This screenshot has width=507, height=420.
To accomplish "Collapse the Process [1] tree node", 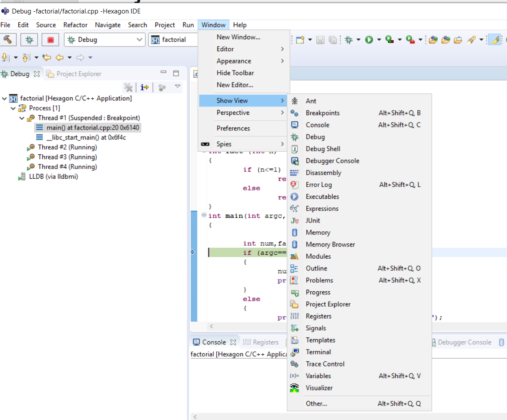I will [13, 108].
